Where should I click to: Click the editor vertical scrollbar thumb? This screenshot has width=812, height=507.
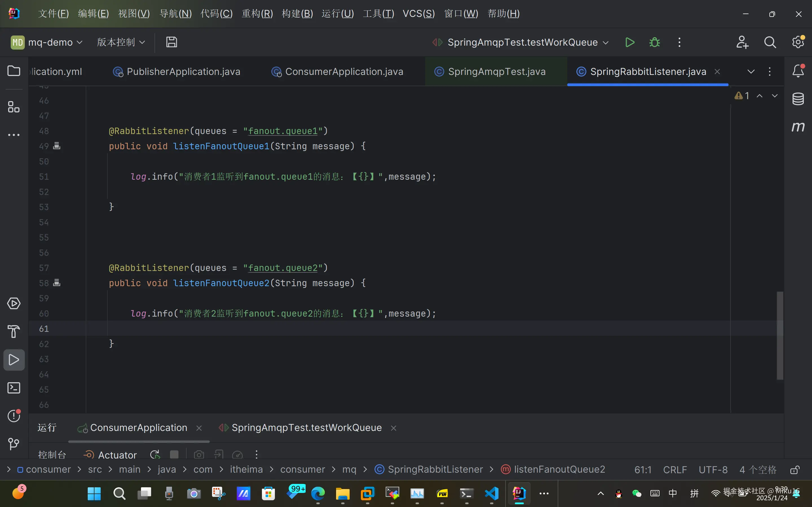tap(780, 335)
